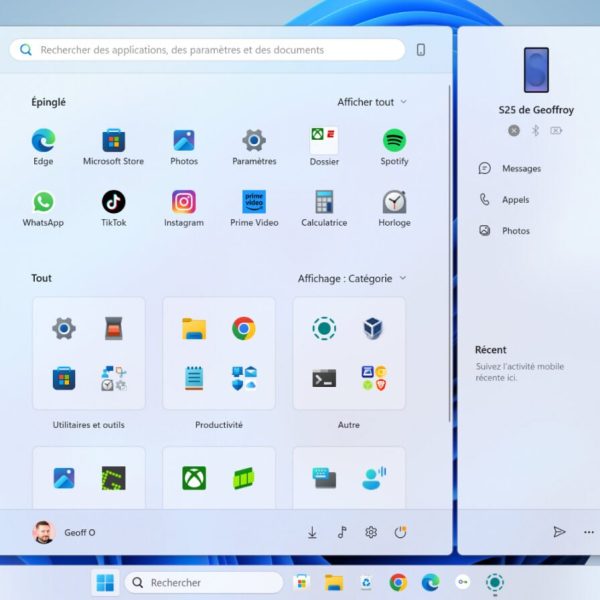Screen dimensions: 600x600
Task: Click the disconnected status icon under phone name
Action: [514, 130]
